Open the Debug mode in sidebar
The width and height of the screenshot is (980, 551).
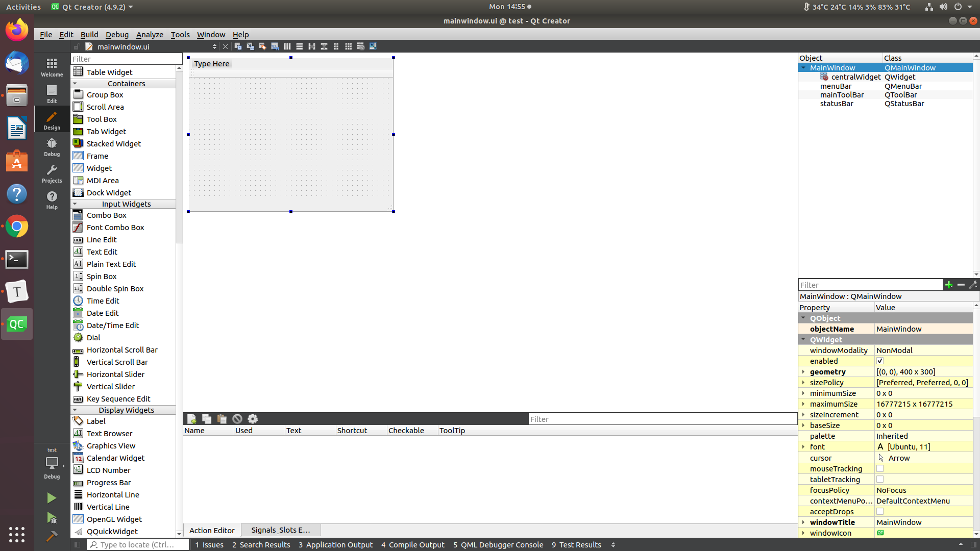coord(52,147)
